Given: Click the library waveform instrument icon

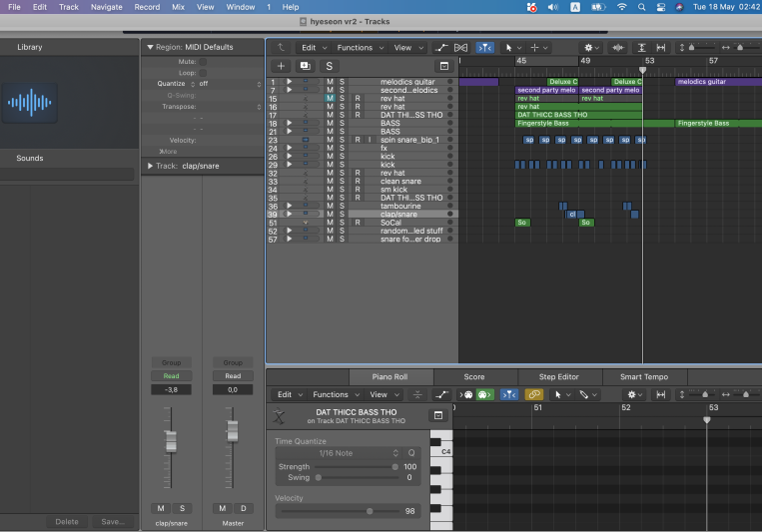Looking at the screenshot, I should pyautogui.click(x=30, y=103).
